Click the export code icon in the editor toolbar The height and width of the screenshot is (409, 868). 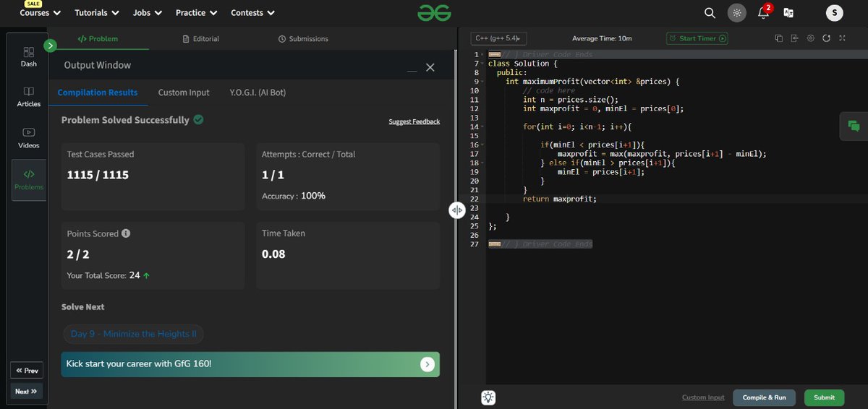click(x=794, y=38)
